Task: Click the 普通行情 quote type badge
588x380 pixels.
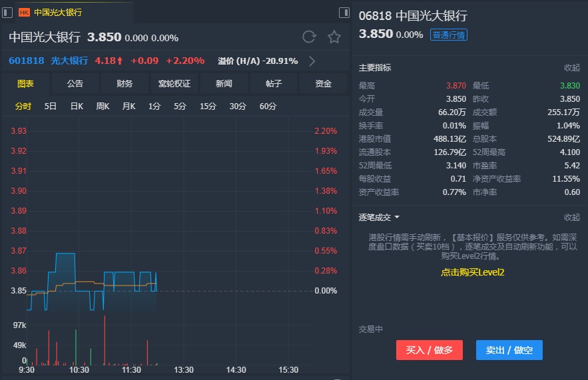Action: pyautogui.click(x=449, y=35)
